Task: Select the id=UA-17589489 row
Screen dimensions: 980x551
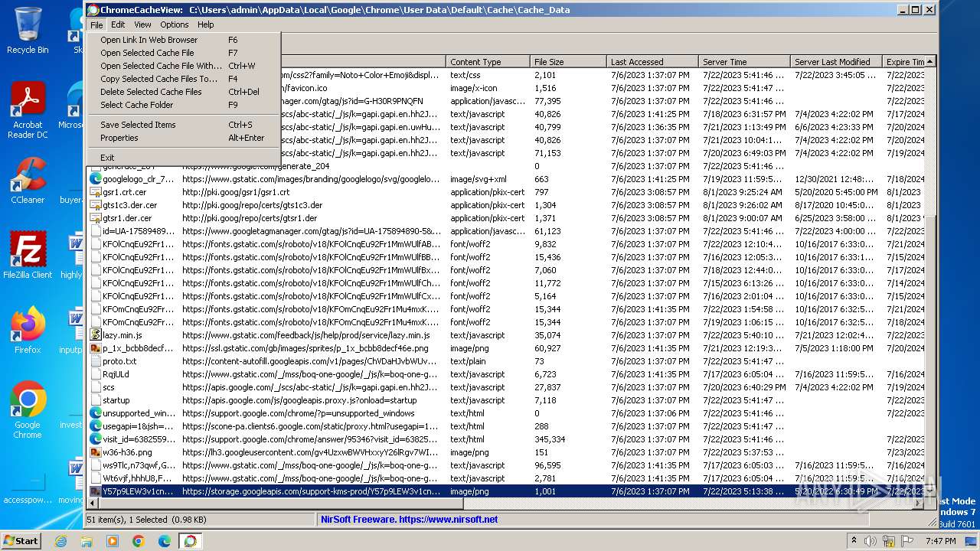Action: tap(505, 231)
